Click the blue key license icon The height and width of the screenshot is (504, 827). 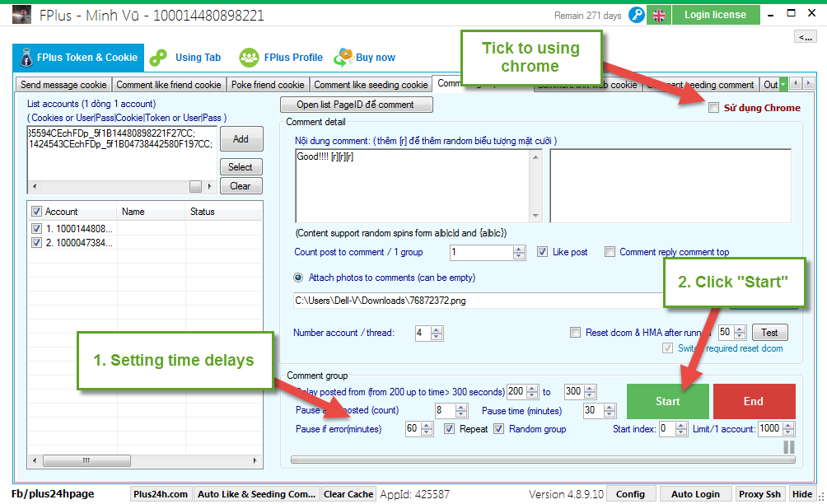tap(637, 15)
